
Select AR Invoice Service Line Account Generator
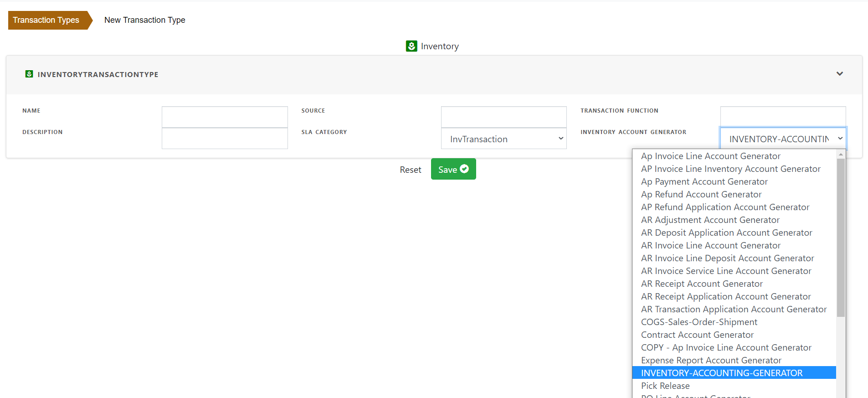(x=734, y=271)
